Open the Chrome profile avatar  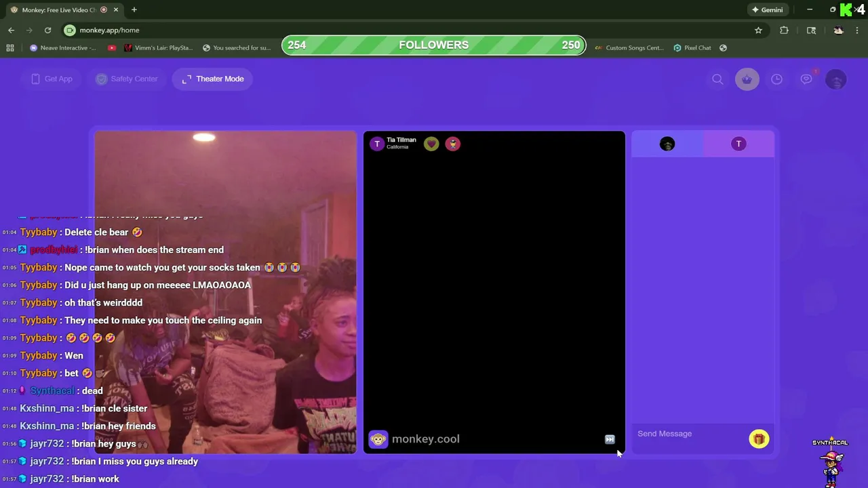838,30
